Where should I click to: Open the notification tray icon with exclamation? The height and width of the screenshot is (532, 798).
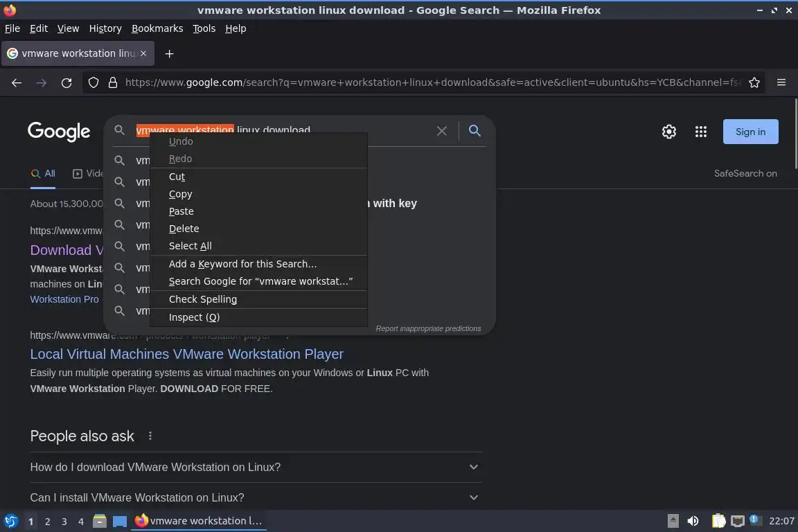coord(755,520)
